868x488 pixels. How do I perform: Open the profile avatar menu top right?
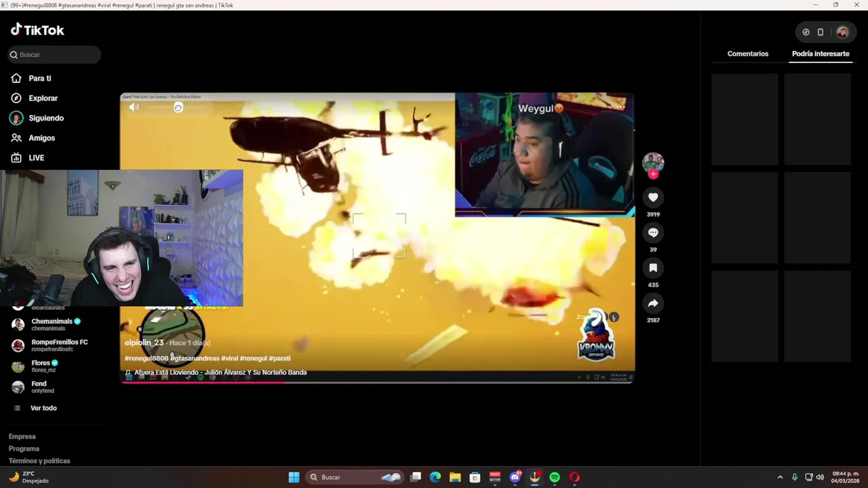point(842,32)
